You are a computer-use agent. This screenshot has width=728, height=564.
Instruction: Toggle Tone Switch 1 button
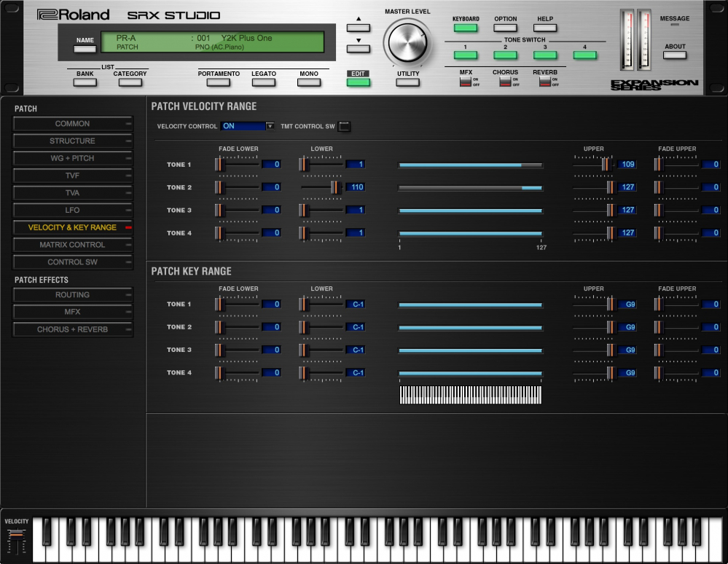(x=465, y=55)
